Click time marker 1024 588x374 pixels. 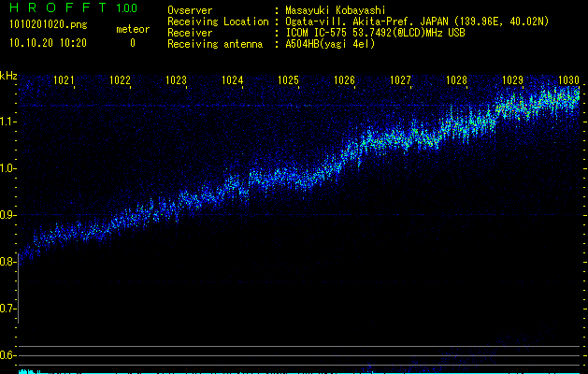pyautogui.click(x=233, y=80)
